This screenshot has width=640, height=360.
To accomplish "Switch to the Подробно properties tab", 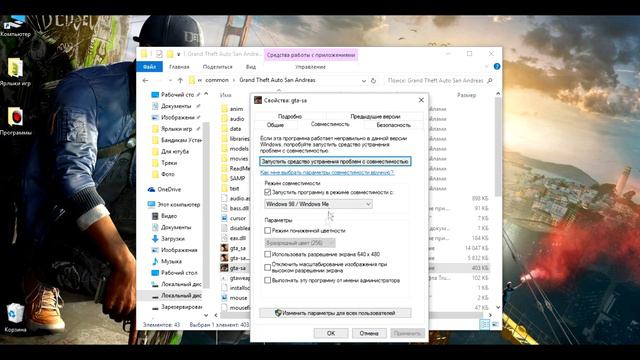I will [x=290, y=116].
